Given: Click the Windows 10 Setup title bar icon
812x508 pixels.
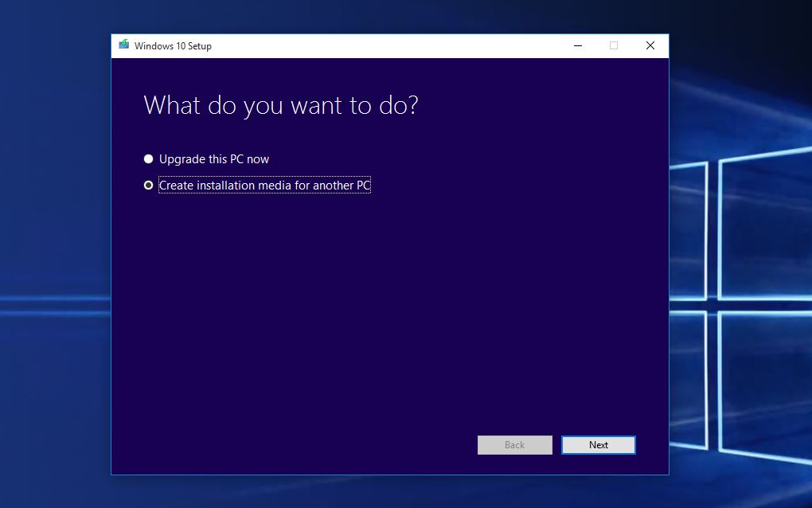Looking at the screenshot, I should tap(123, 45).
